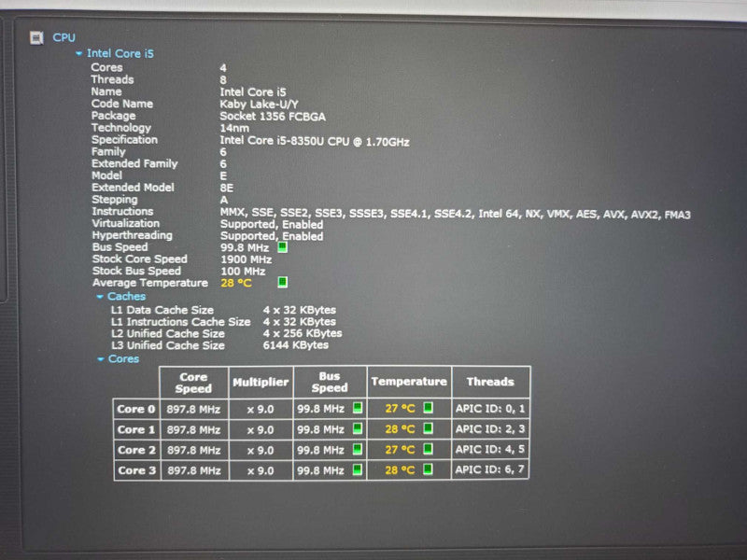Collapse the Cores section arrow

click(x=101, y=359)
